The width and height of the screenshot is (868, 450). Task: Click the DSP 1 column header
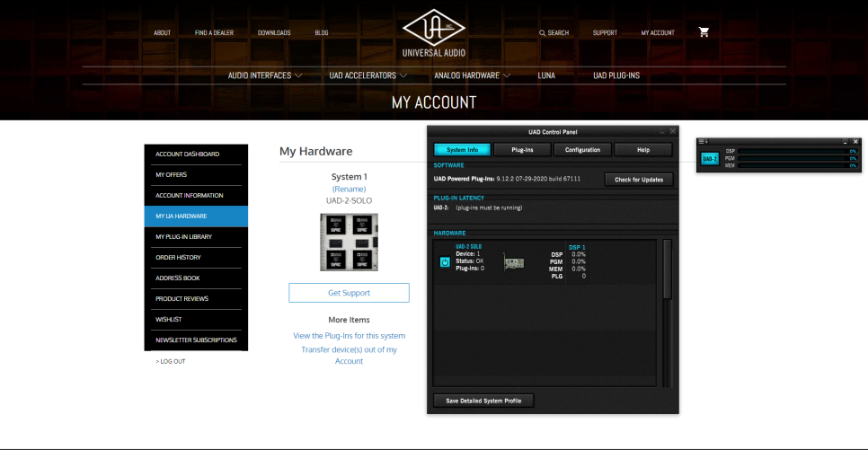577,247
